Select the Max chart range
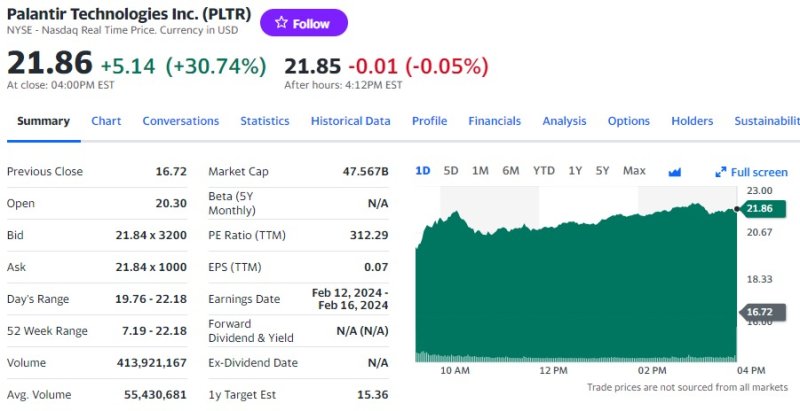The height and width of the screenshot is (411, 800). 634,171
